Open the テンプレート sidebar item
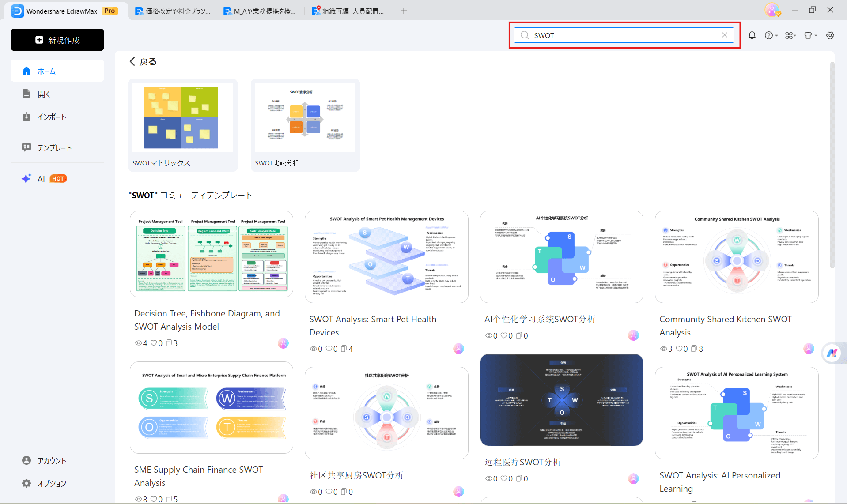Screen dimensions: 847x504 coord(54,148)
